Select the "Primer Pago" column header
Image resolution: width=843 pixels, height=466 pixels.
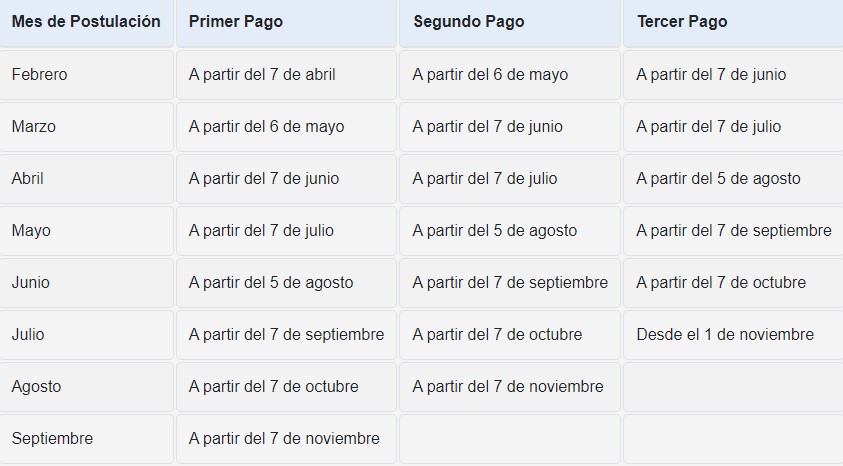pyautogui.click(x=236, y=22)
